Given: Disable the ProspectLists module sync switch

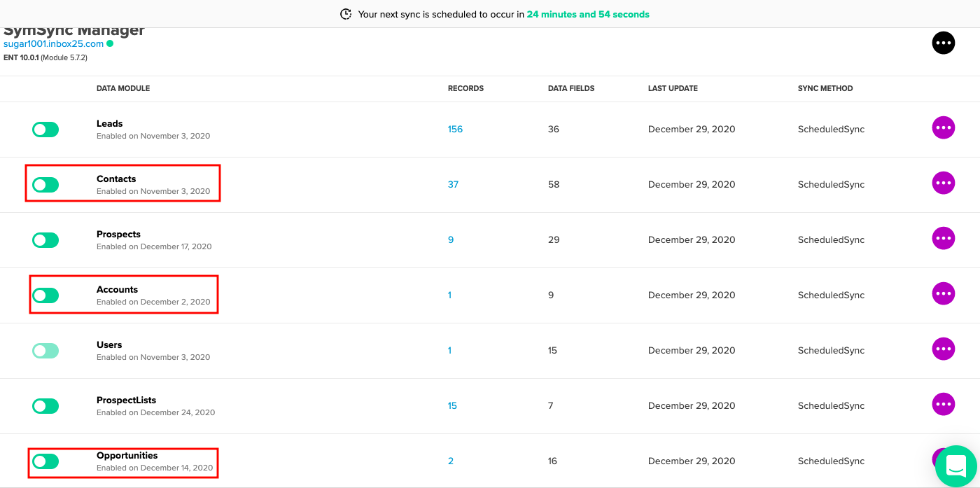Looking at the screenshot, I should coord(45,406).
